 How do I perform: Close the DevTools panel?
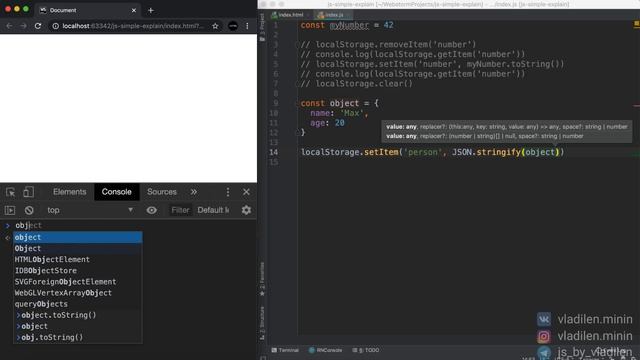246,192
